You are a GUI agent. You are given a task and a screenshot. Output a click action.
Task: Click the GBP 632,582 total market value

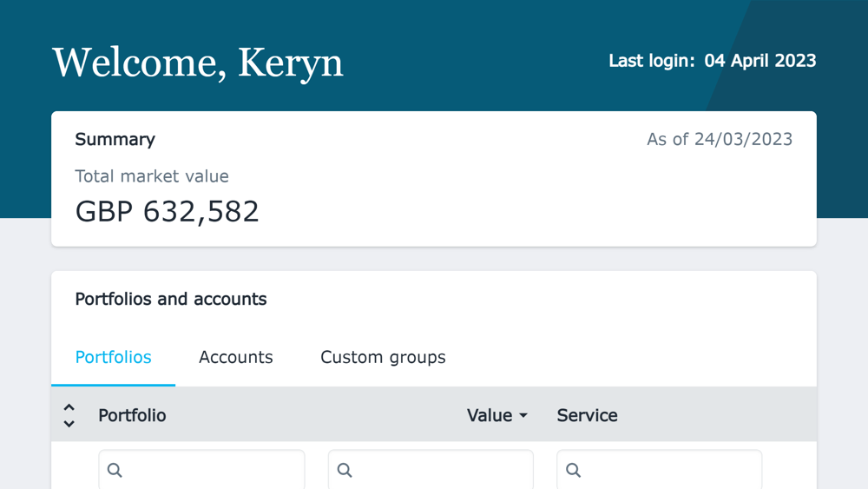pos(168,211)
